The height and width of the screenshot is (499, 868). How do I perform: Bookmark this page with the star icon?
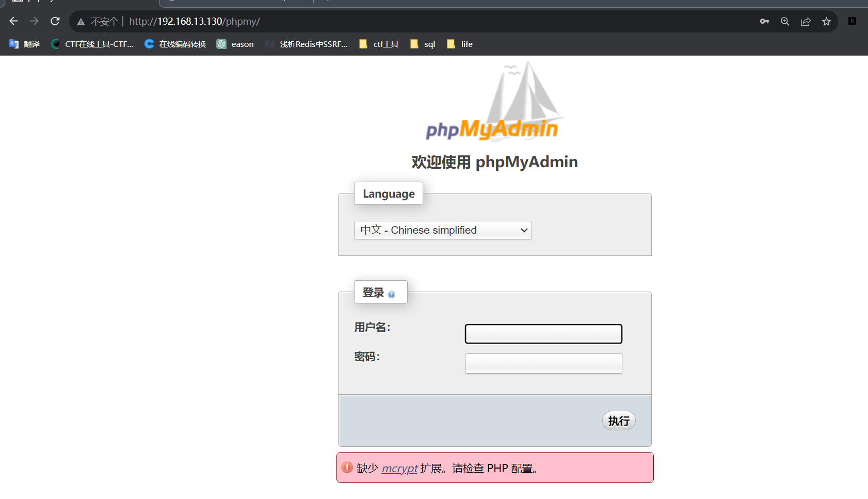pos(826,21)
